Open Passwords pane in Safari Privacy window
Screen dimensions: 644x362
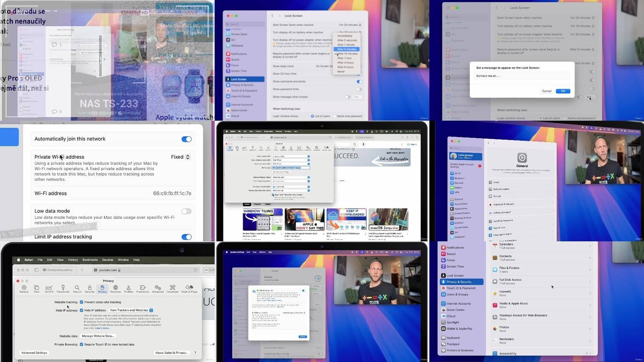[x=63, y=289]
